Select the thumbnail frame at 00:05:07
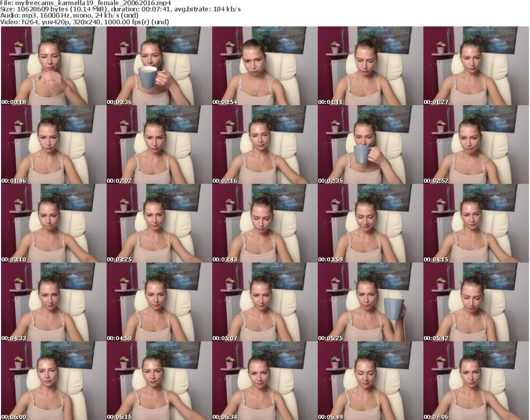 click(x=264, y=302)
